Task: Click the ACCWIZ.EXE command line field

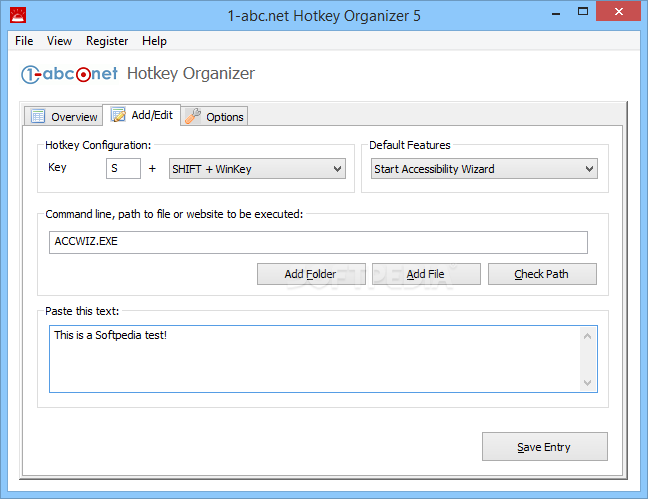Action: click(318, 242)
